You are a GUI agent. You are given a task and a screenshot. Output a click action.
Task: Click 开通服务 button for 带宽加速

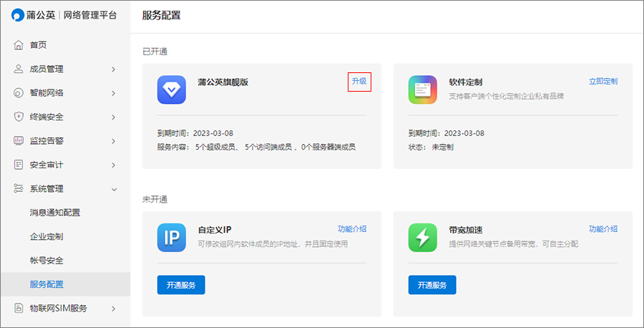point(432,285)
